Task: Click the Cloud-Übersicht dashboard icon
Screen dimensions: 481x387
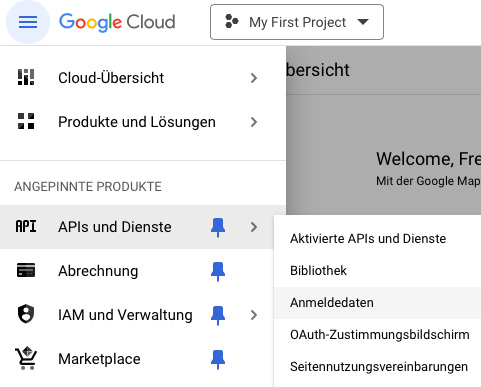Action: coord(26,77)
